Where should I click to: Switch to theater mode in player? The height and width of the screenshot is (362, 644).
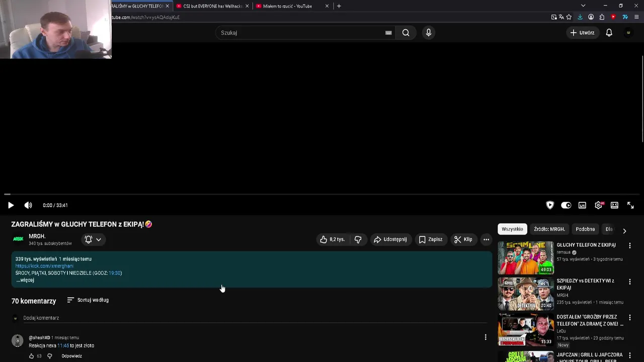[x=614, y=205]
